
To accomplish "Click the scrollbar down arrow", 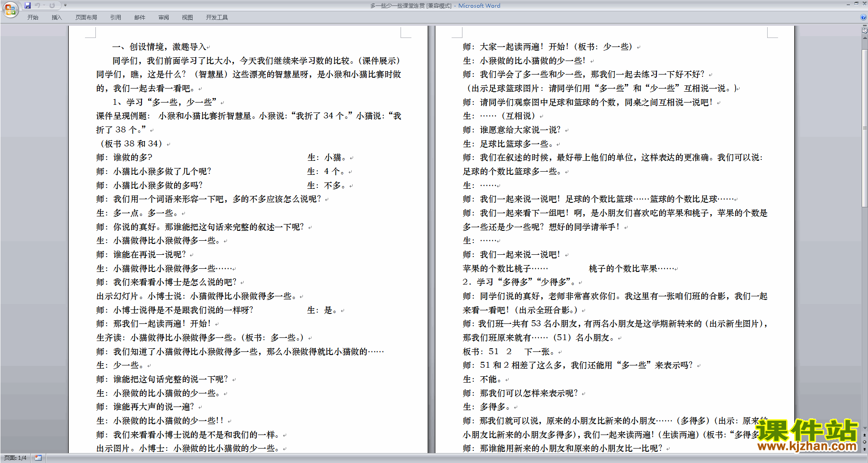I will point(865,428).
